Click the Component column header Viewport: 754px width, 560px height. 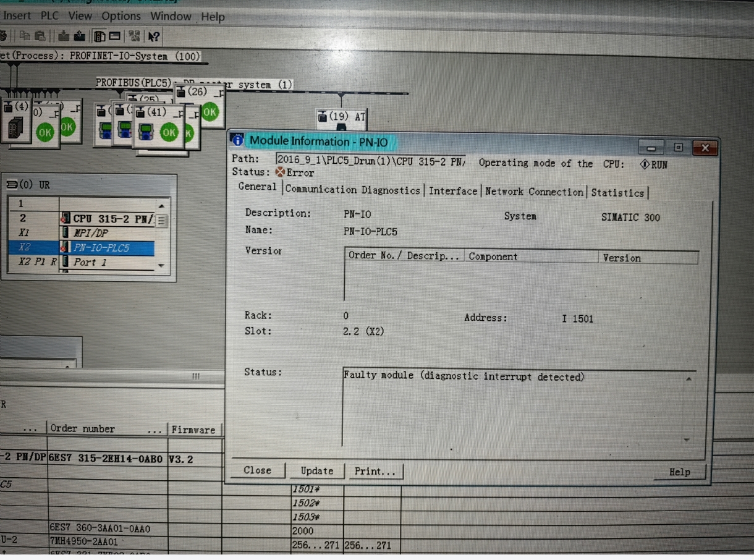(x=532, y=257)
